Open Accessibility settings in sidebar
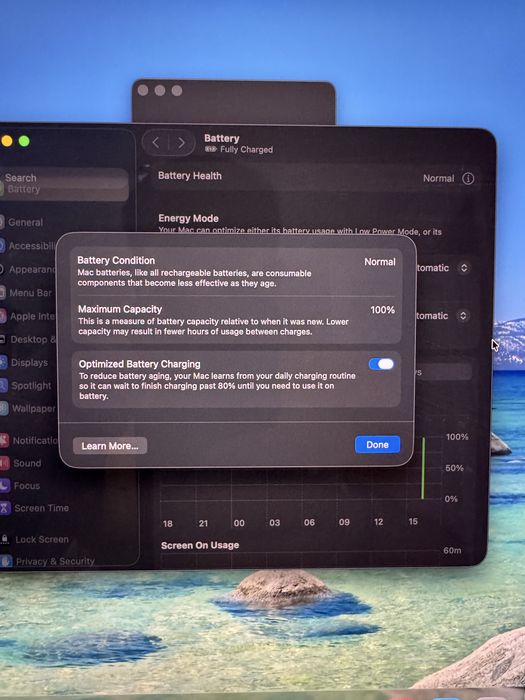The height and width of the screenshot is (700, 525). click(28, 246)
